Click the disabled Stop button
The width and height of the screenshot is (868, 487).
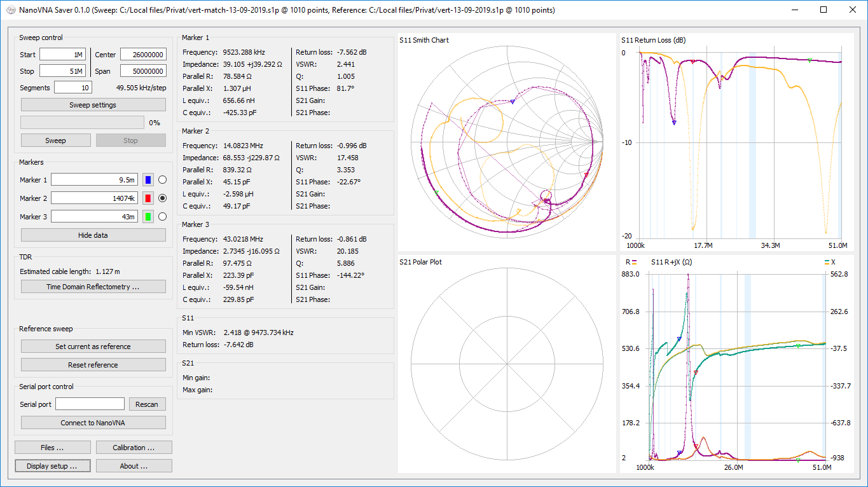coord(130,141)
